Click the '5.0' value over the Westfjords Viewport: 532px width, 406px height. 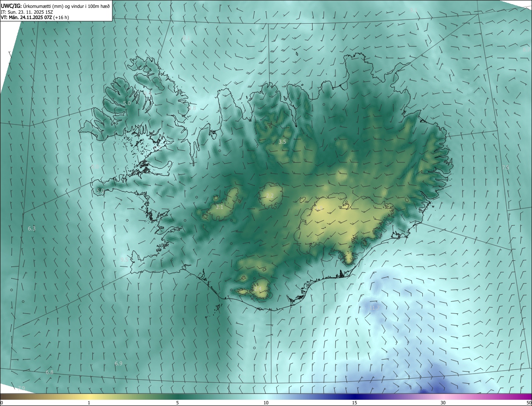pos(127,103)
